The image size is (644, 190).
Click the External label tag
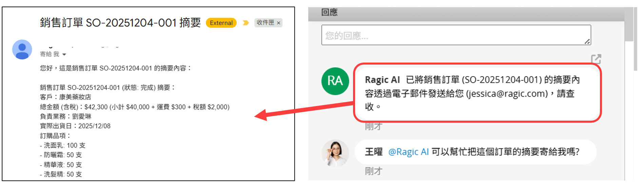(221, 23)
